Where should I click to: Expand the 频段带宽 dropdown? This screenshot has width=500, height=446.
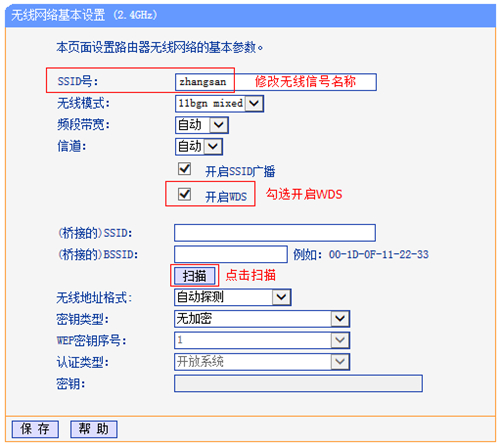click(x=202, y=125)
